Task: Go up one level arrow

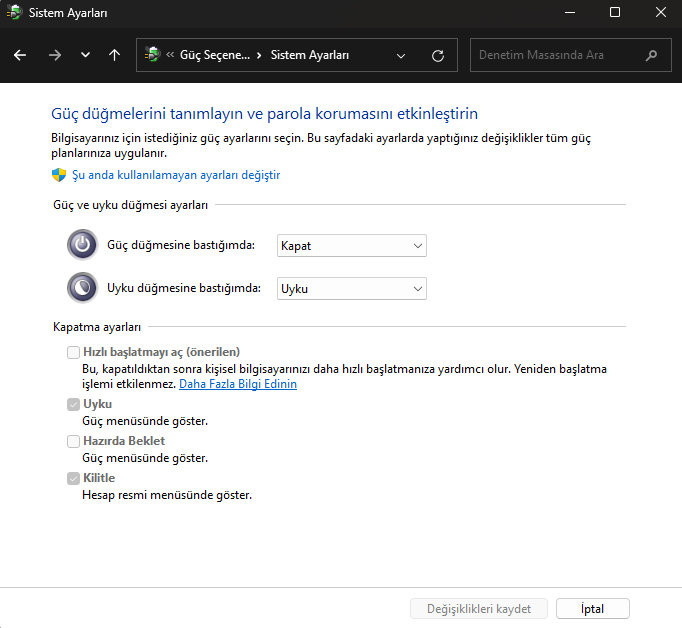Action: 114,55
